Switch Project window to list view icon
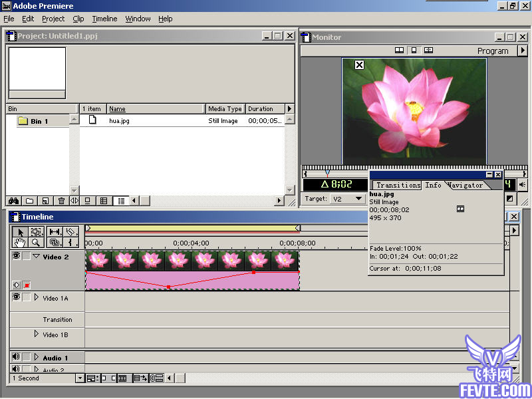Viewport: 532px width, 399px height. 120,201
